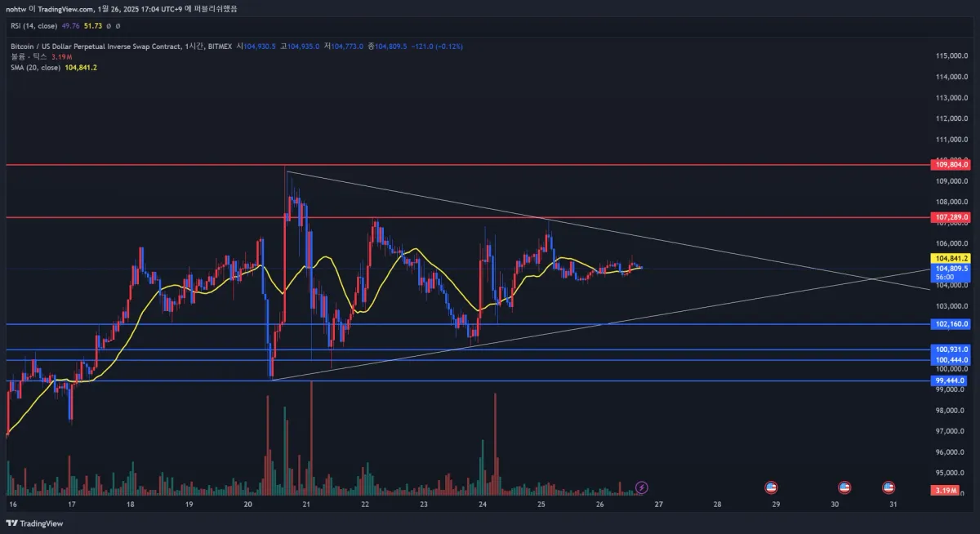Select the blue 100,931.0 price label
This screenshot has height=534, width=980.
click(x=951, y=349)
